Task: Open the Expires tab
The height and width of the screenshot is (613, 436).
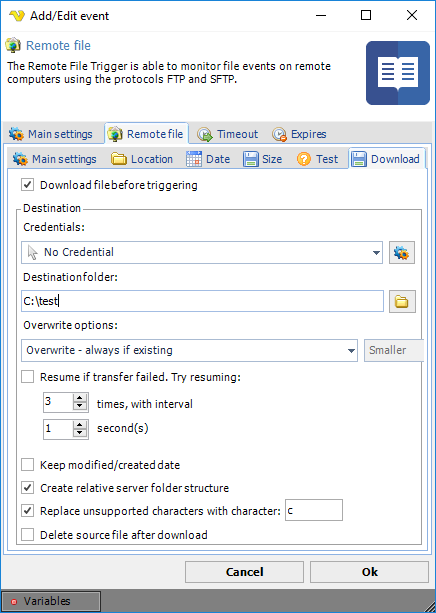Action: point(299,134)
